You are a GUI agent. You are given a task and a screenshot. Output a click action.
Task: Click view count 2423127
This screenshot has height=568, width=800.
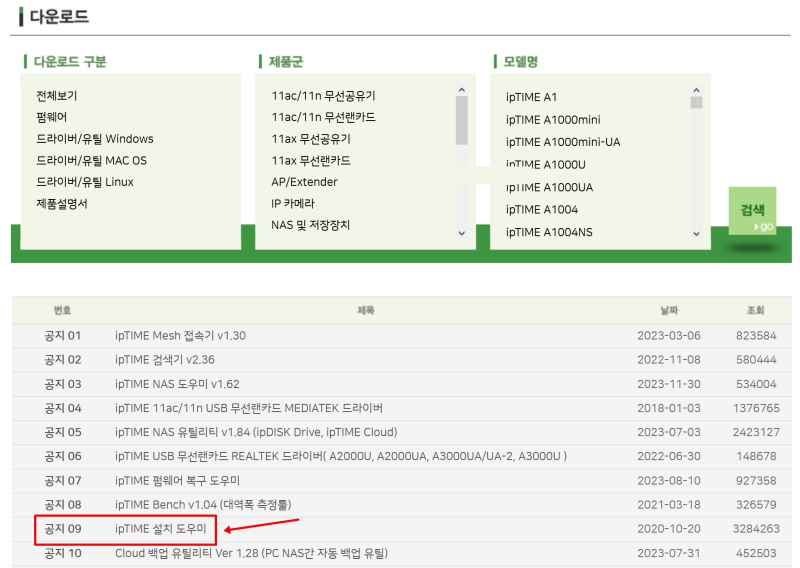(756, 432)
